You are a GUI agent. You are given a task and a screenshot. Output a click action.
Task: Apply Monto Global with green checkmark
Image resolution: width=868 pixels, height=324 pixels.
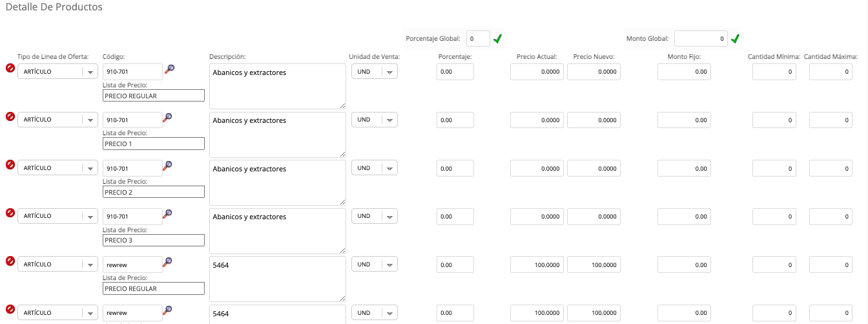(735, 39)
